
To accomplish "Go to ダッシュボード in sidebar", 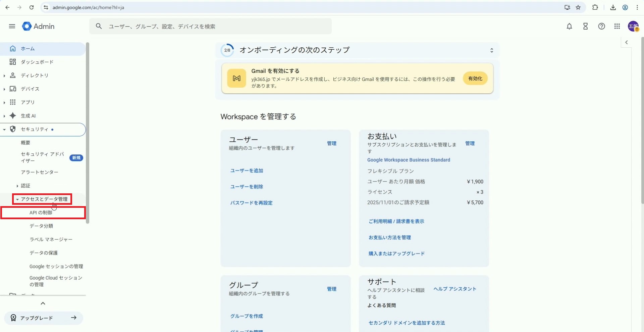I will click(x=37, y=62).
